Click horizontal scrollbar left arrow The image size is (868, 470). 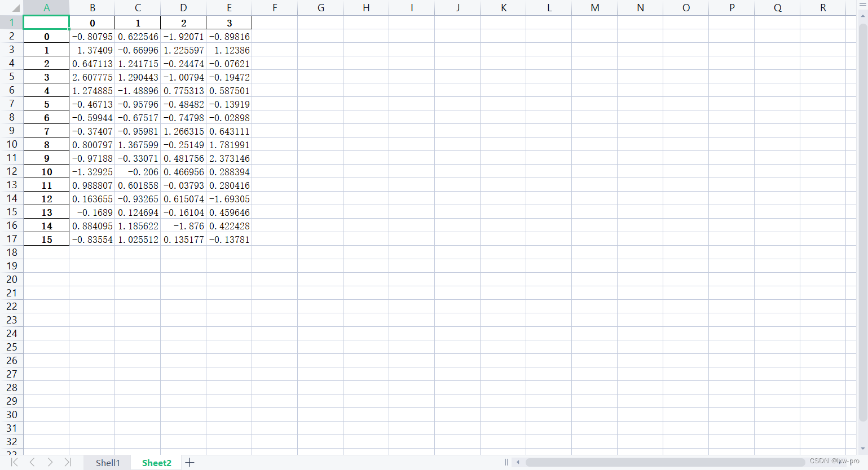coord(518,462)
